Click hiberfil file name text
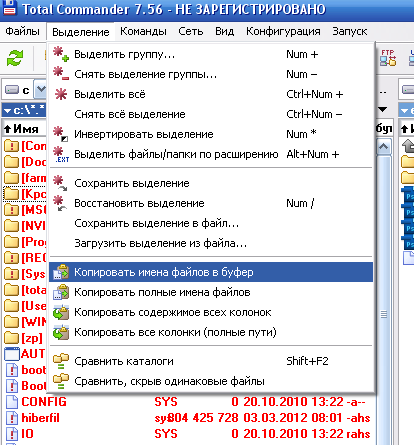The width and height of the screenshot is (414, 445). 40,418
